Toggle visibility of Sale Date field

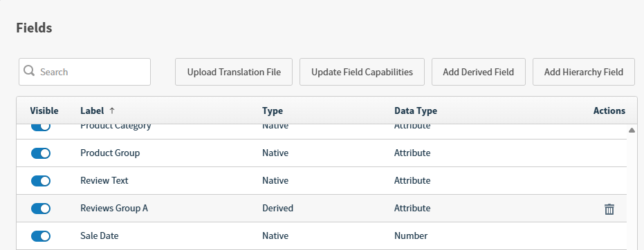click(x=41, y=236)
